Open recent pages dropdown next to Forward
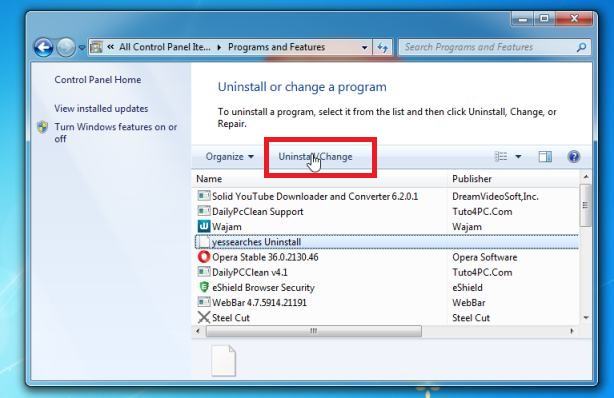 tap(81, 48)
